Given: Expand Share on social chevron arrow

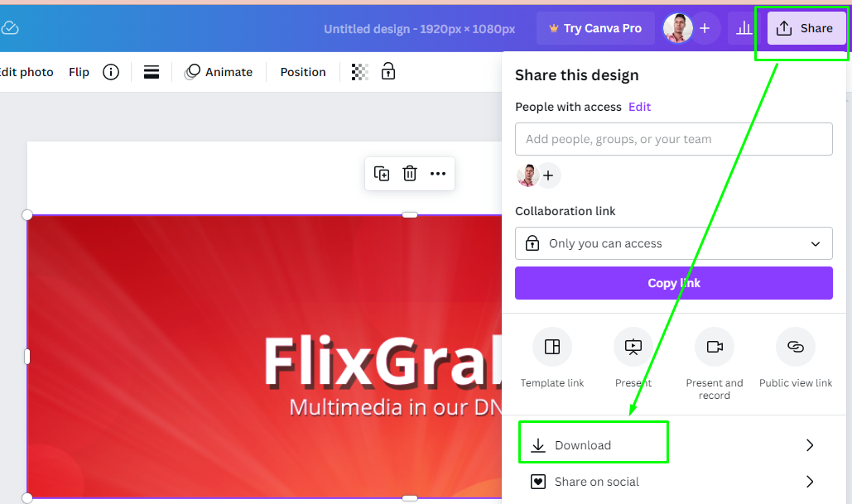Looking at the screenshot, I should 810,482.
